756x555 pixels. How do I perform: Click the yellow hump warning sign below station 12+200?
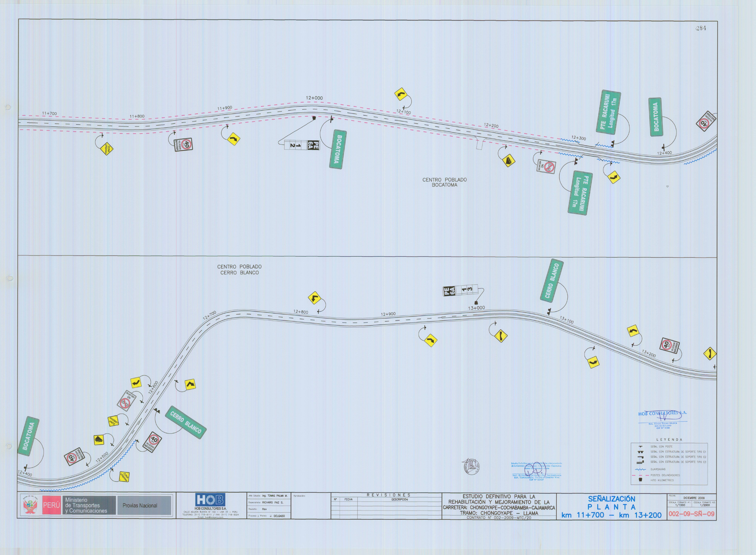pyautogui.click(x=509, y=161)
